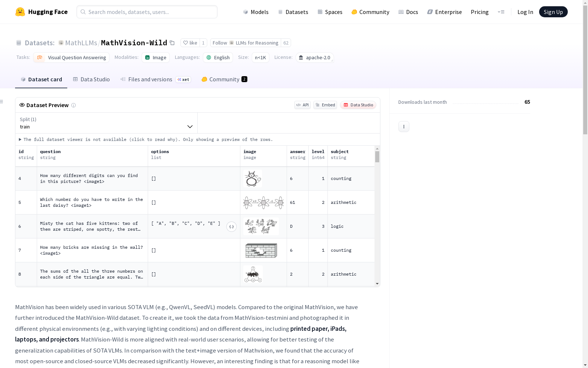Screen dimensions: 588x368
Task: Click the 'logic' subject cell
Action: coord(351,226)
